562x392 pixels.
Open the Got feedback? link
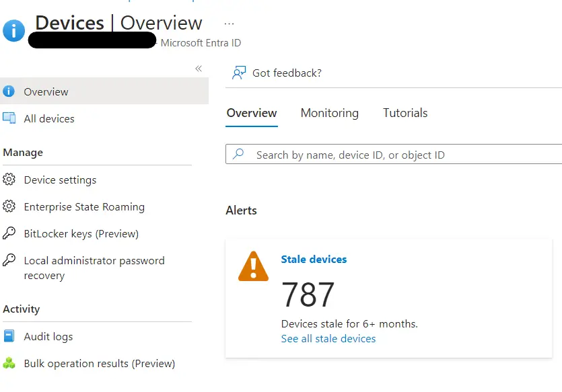pos(287,73)
